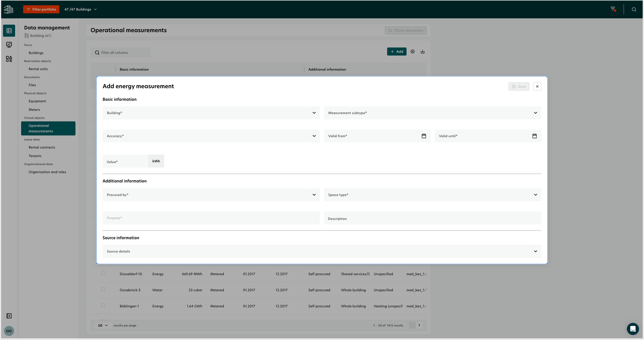Click the Valid from date field
Image resolution: width=644 pixels, height=340 pixels.
point(377,136)
